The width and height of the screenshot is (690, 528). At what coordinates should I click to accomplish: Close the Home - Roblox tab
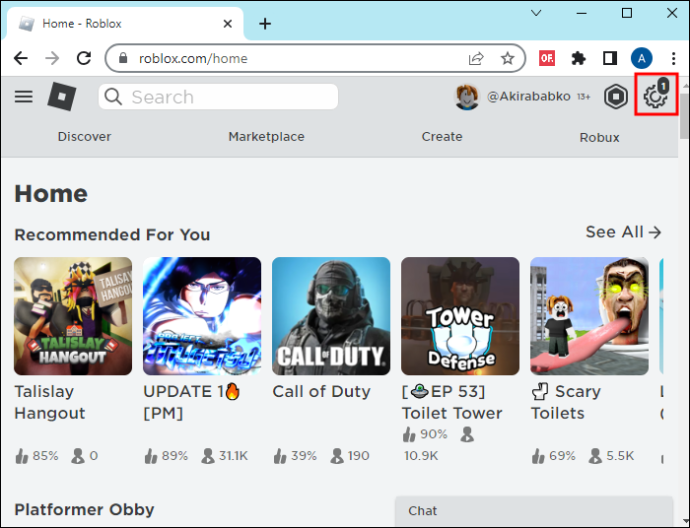pyautogui.click(x=228, y=24)
